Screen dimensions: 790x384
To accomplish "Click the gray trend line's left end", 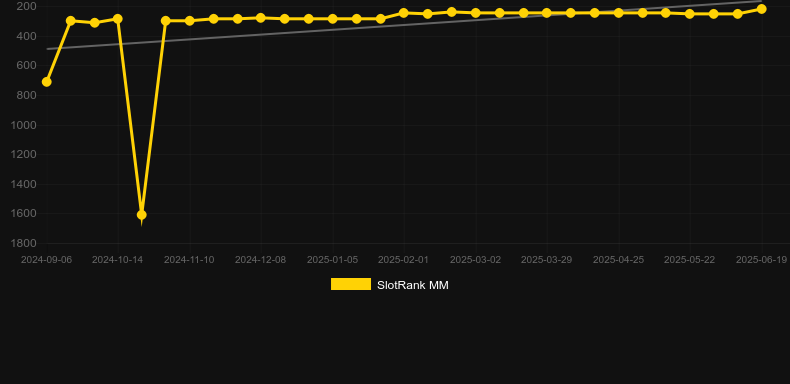I will click(x=47, y=49).
